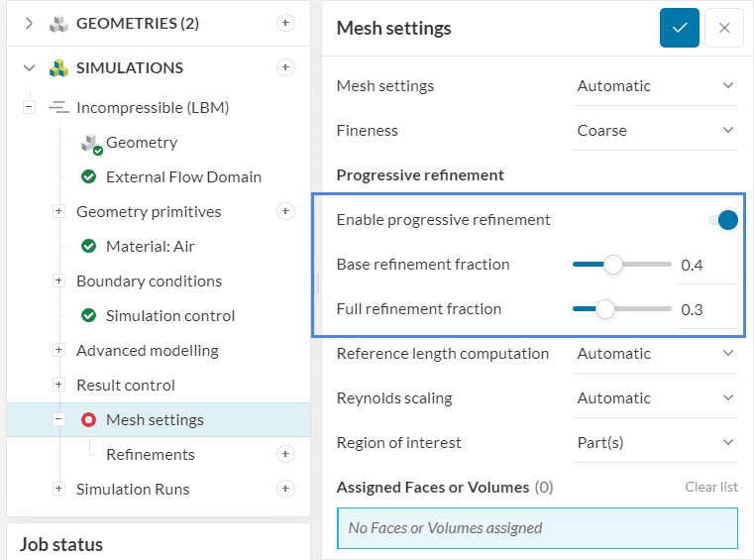The image size is (754, 560).
Task: Create a new simulation run with plus icon
Action: (285, 489)
